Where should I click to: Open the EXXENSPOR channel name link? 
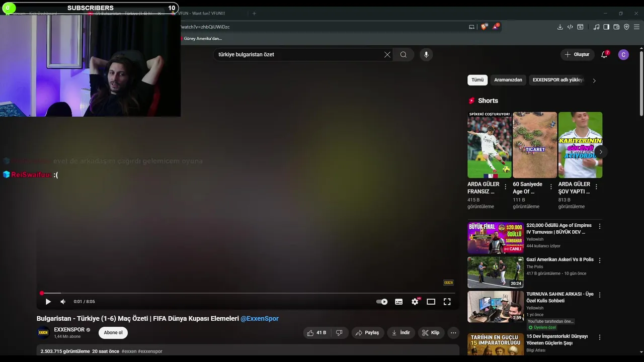(x=69, y=330)
